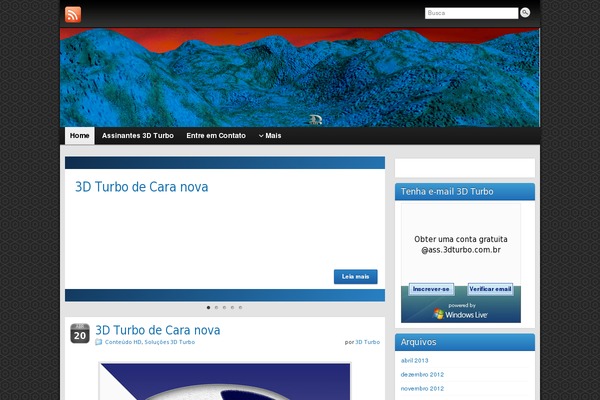Open the Home menu tab
The width and height of the screenshot is (600, 400).
coord(80,136)
